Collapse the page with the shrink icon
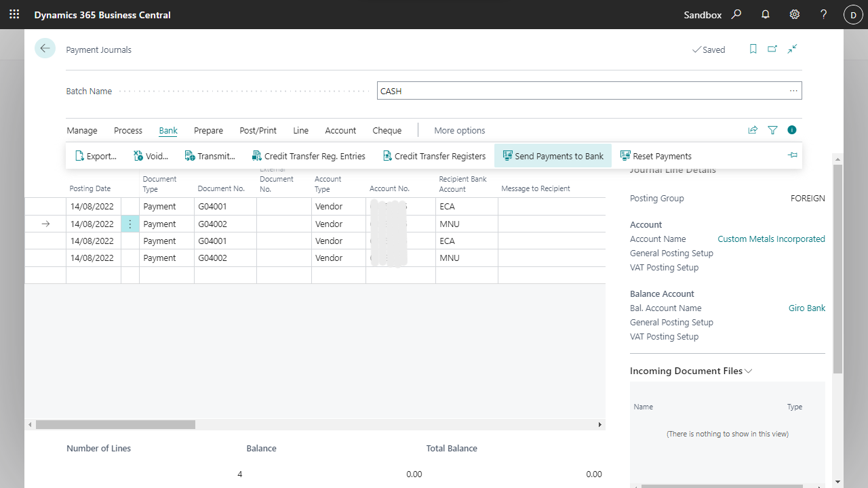This screenshot has height=488, width=868. pos(792,49)
